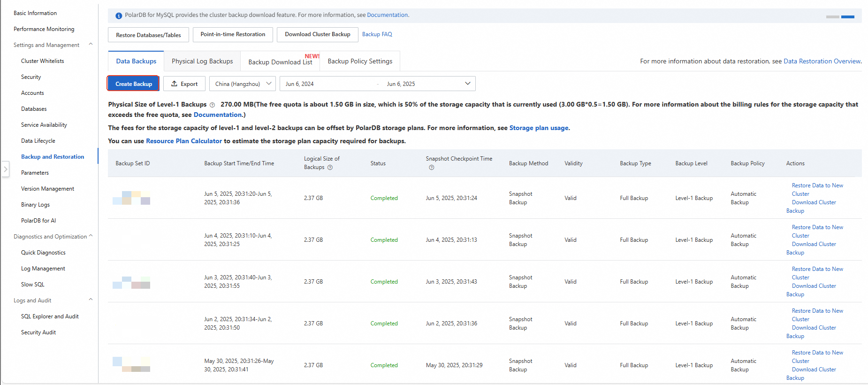Viewport: 868px width, 385px height.
Task: Select the blue banner carousel indicator
Action: (x=848, y=17)
